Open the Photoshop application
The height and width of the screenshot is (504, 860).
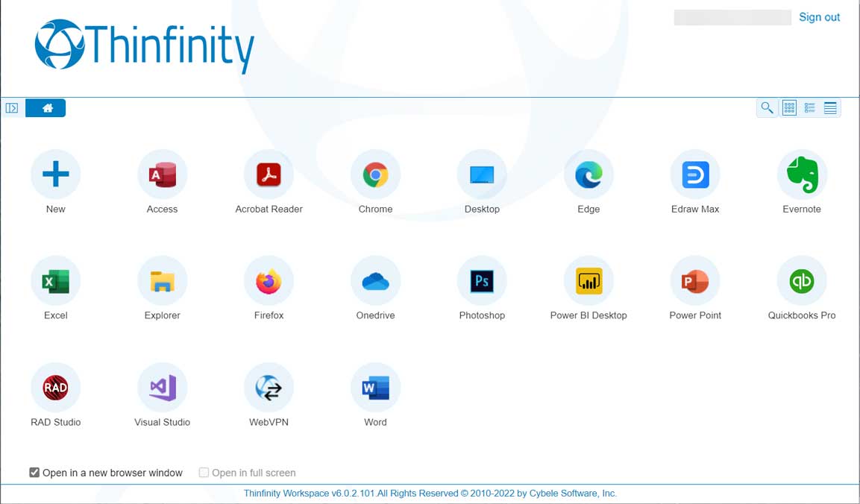point(482,281)
